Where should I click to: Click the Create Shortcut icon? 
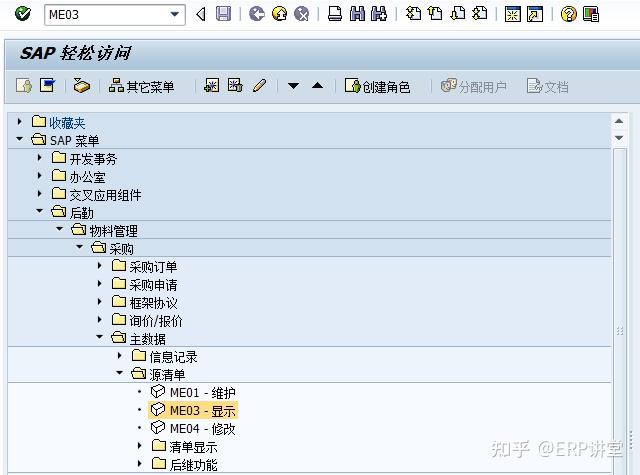[x=535, y=14]
